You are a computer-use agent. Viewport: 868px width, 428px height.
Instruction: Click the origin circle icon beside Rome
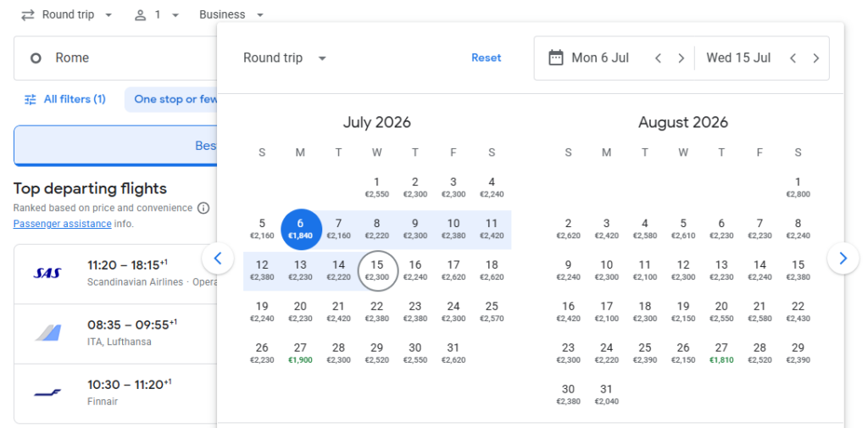point(36,58)
